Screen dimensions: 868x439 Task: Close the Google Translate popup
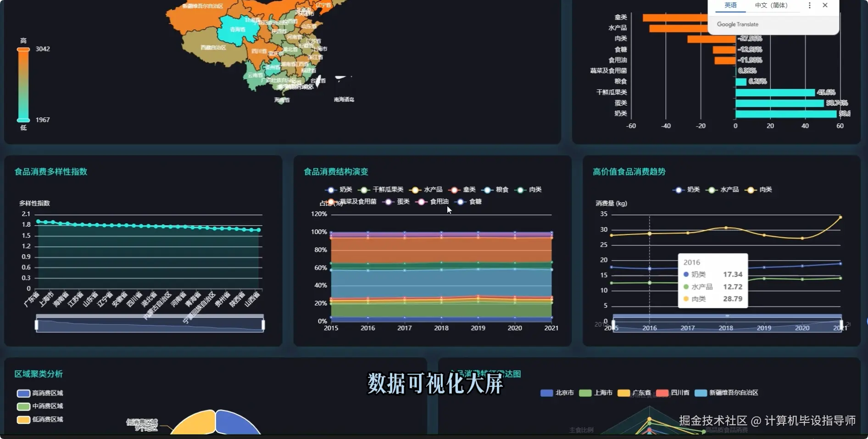point(825,6)
